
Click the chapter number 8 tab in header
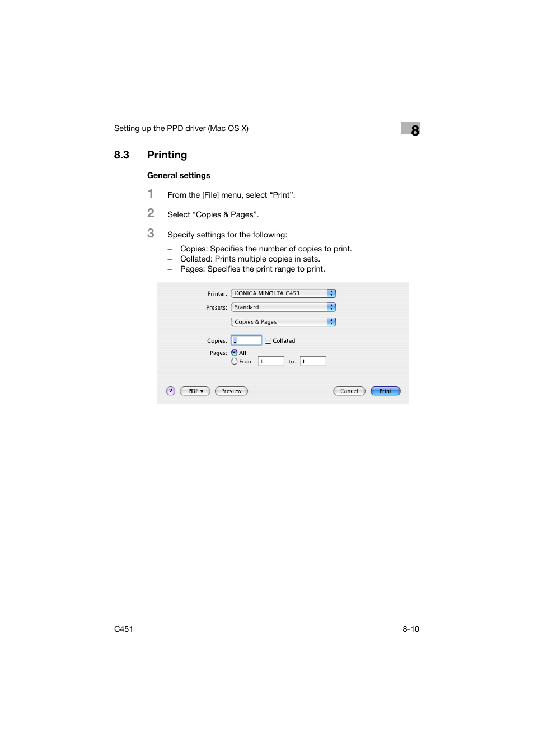pyautogui.click(x=411, y=129)
